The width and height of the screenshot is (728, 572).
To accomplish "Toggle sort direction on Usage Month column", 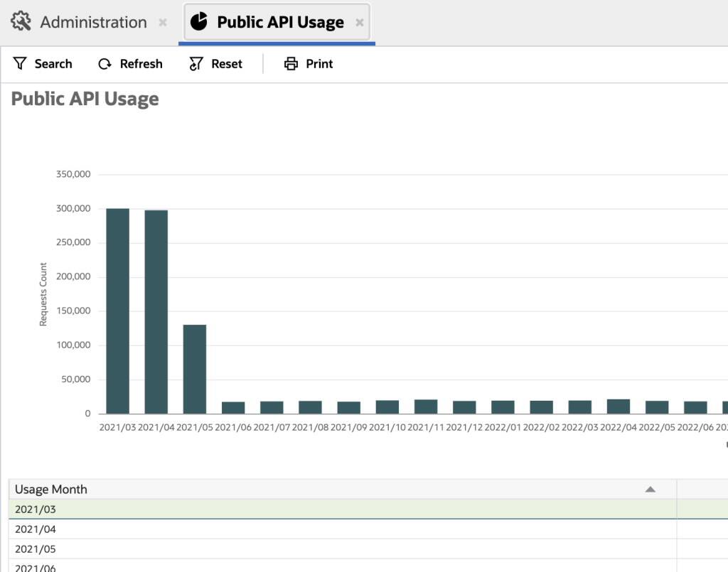I will pyautogui.click(x=650, y=489).
